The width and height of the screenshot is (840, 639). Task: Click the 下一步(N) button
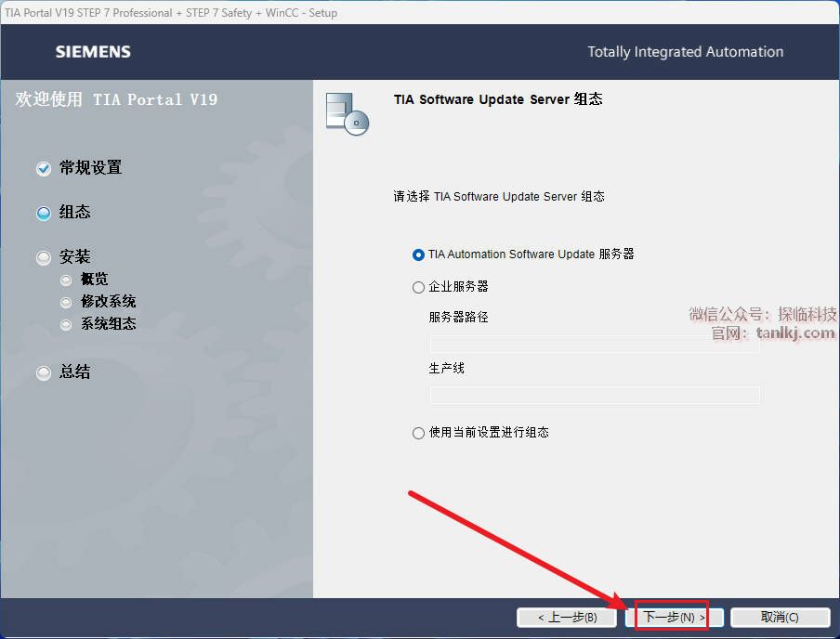coord(674,617)
